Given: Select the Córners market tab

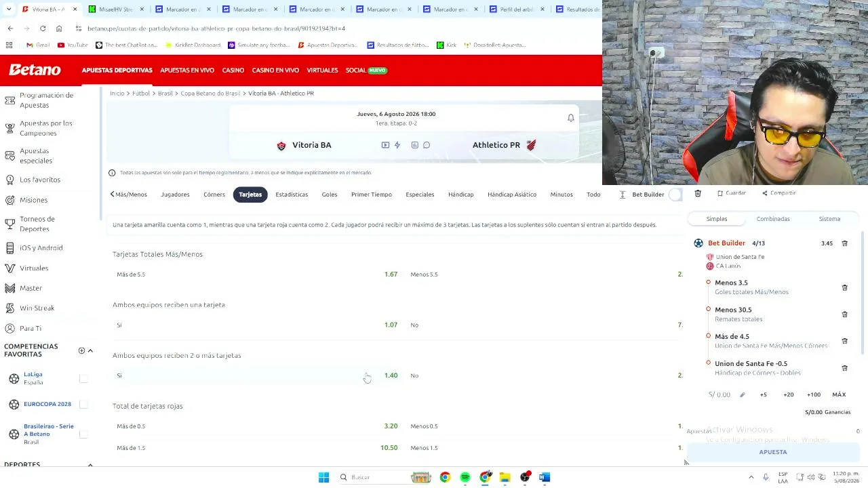Looking at the screenshot, I should 214,195.
